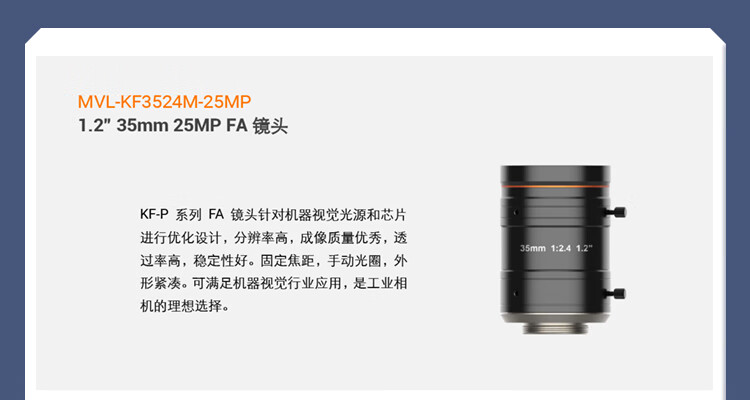Select the "1.2" 35mm 25MP FA 镜头" heading
The width and height of the screenshot is (750, 400).
(183, 126)
